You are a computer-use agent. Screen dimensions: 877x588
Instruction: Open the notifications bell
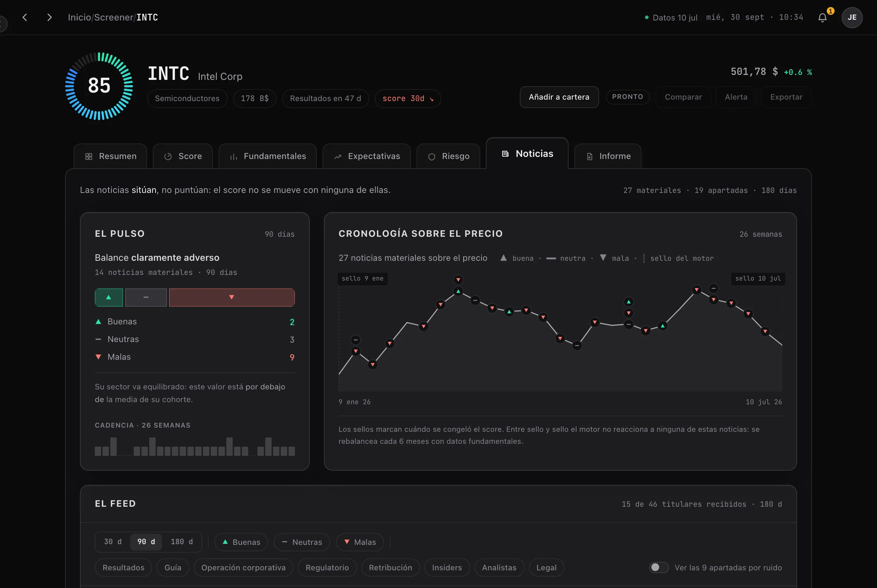click(822, 17)
